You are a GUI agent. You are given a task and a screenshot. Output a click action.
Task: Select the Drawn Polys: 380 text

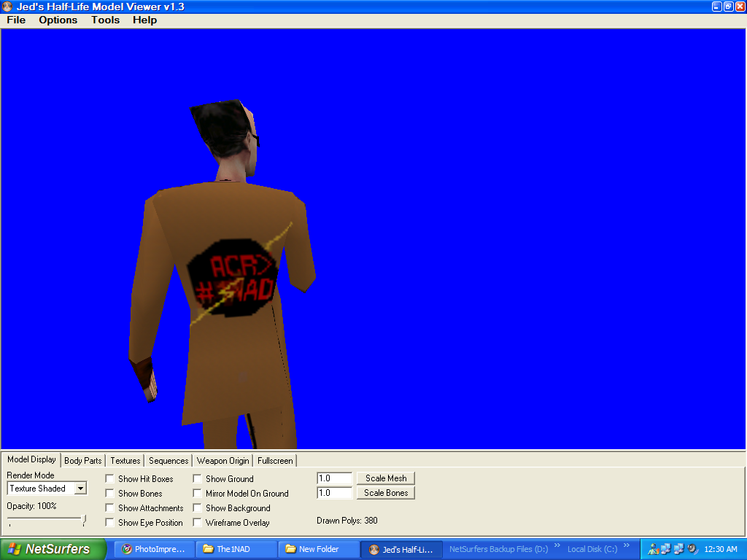pos(347,521)
